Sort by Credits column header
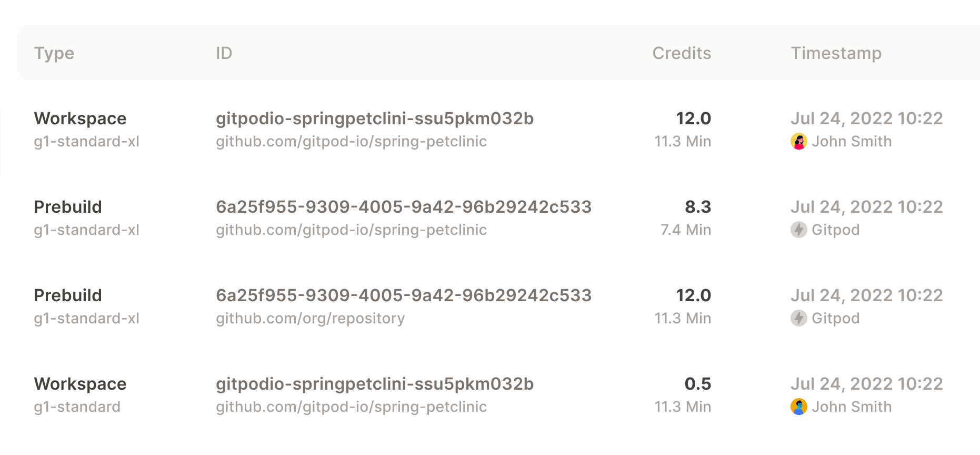980x455 pixels. point(682,53)
